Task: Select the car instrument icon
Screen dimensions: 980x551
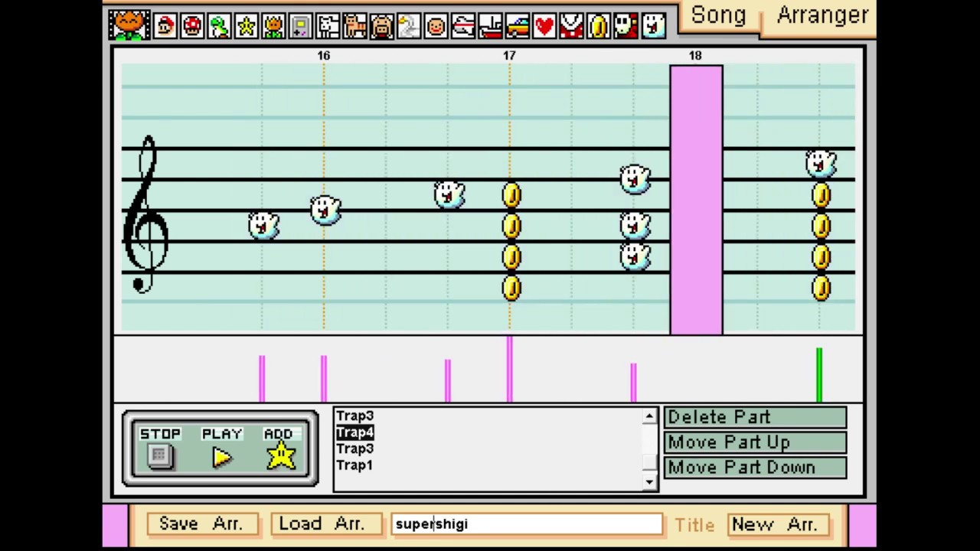Action: 518,27
